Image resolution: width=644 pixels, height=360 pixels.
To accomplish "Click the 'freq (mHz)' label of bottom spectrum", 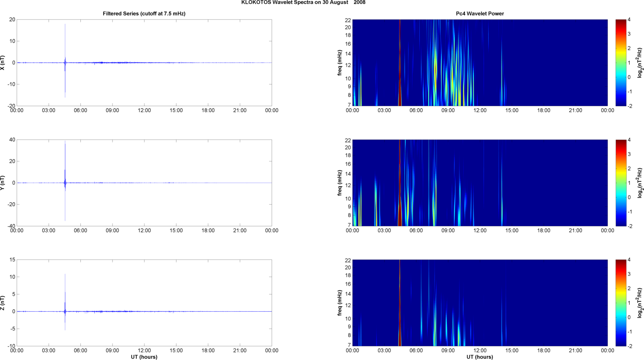I will click(x=339, y=303).
